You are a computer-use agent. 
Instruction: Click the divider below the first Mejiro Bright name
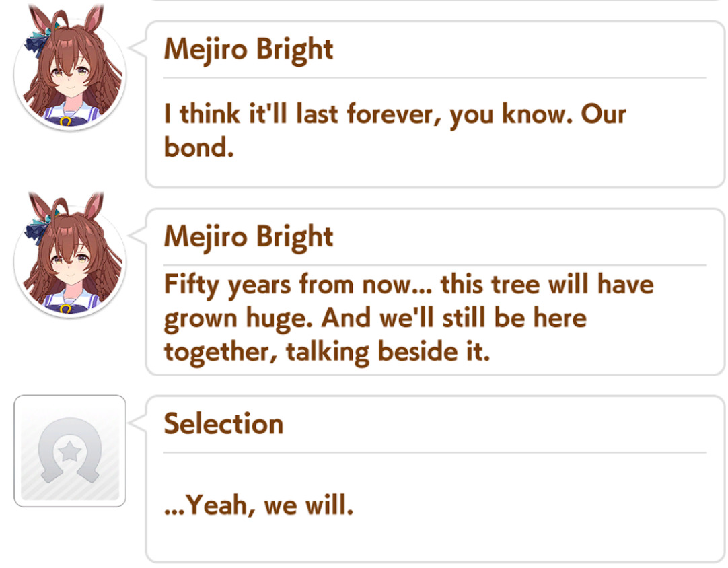pyautogui.click(x=435, y=78)
